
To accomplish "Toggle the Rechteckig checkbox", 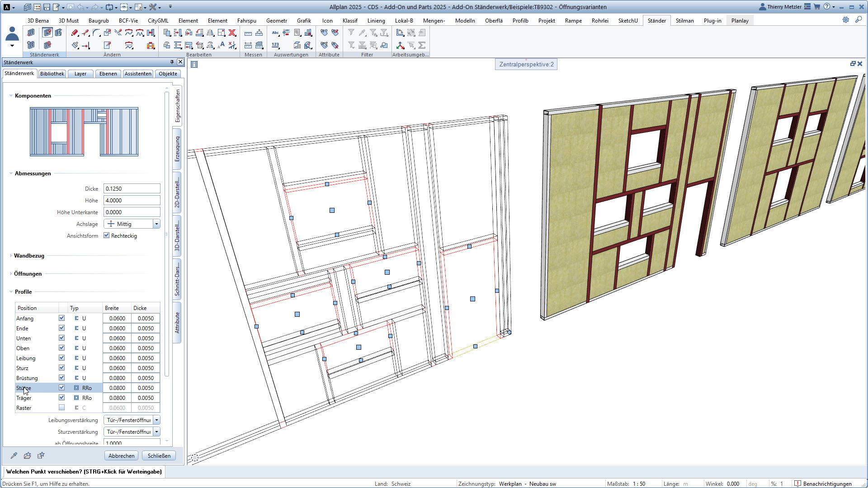I will point(107,235).
